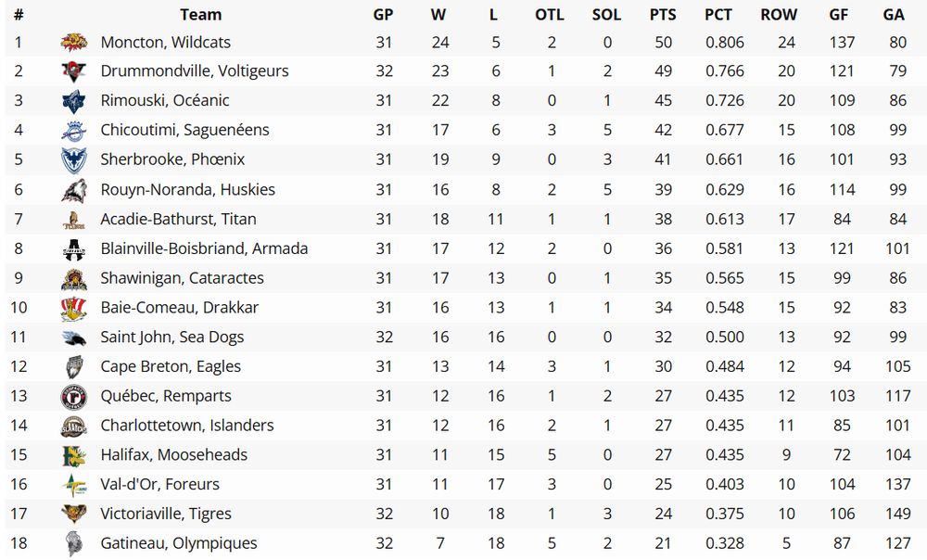Sort table by PCT column header
The width and height of the screenshot is (927, 560).
(718, 15)
